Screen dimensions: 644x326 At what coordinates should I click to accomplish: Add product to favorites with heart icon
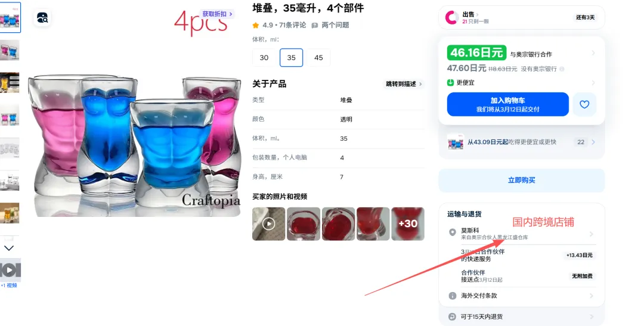tap(584, 104)
